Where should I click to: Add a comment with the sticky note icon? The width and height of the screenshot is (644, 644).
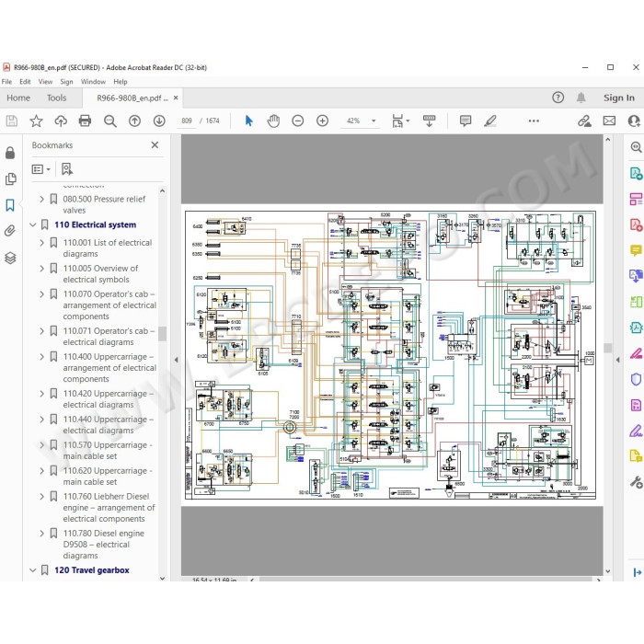[x=466, y=121]
